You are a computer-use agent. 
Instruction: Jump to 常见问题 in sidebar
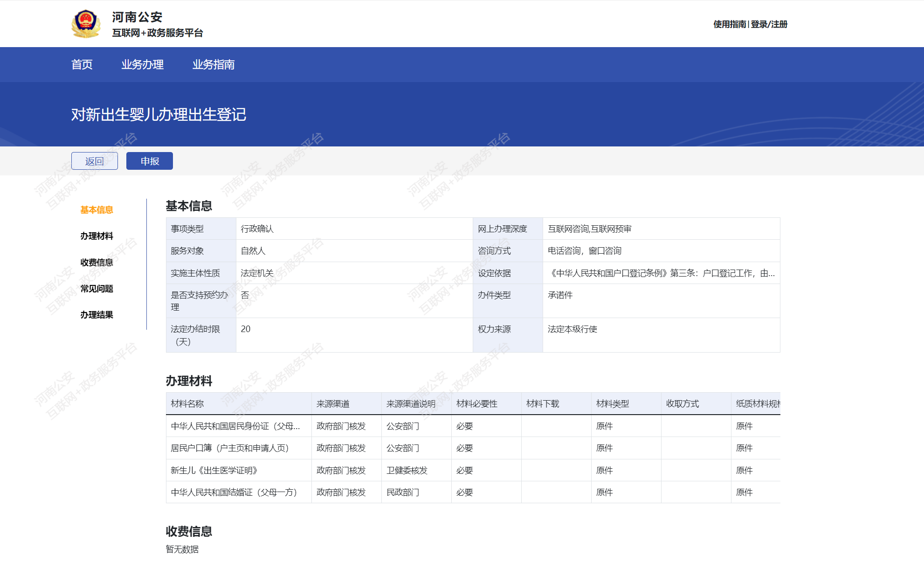(x=97, y=289)
